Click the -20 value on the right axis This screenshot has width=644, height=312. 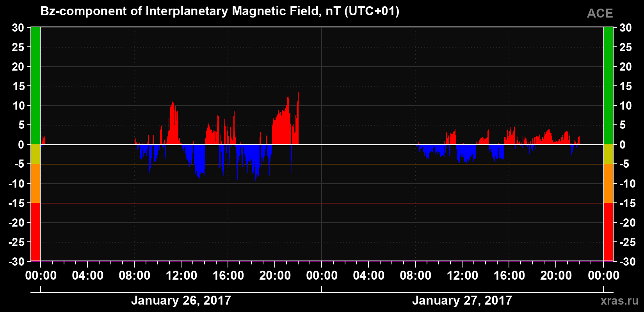tap(628, 223)
